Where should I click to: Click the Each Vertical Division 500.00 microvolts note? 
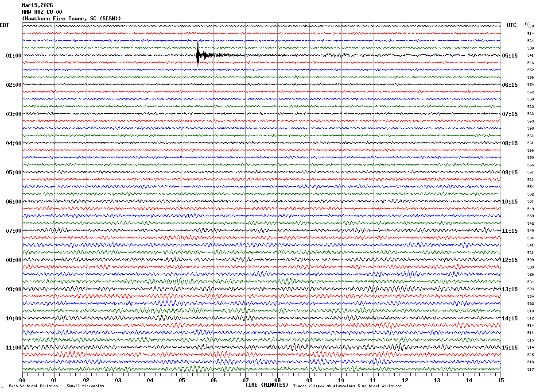tap(56, 386)
